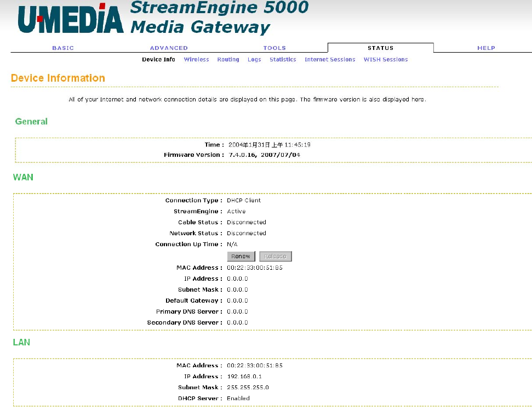Image resolution: width=532 pixels, height=409 pixels.
Task: Open the ADVANCED tab
Action: tap(169, 48)
